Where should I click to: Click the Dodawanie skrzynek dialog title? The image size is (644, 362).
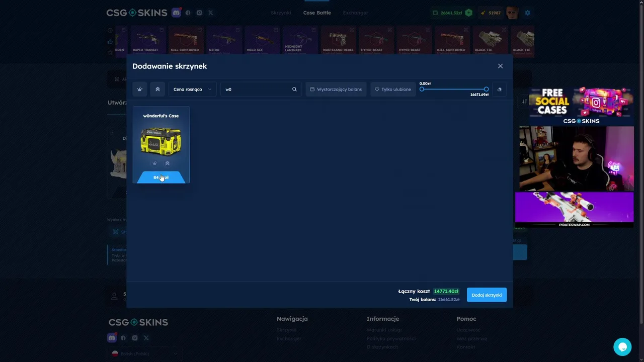[x=170, y=66]
